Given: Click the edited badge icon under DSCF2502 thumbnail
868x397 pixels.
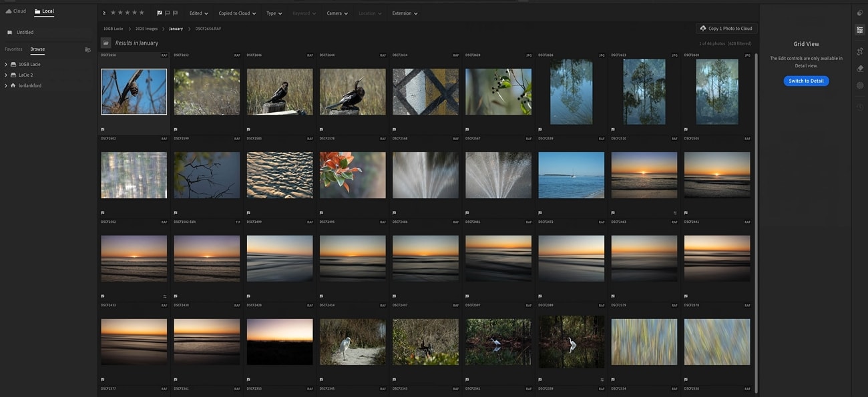Looking at the screenshot, I should [x=165, y=296].
